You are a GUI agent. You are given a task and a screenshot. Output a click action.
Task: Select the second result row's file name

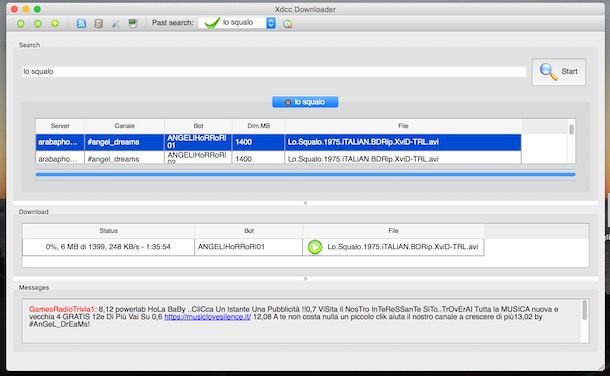click(363, 159)
